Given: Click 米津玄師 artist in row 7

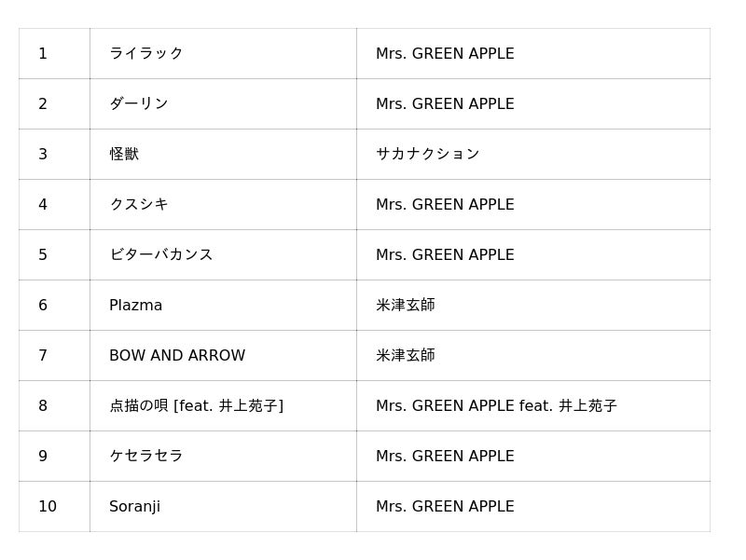Looking at the screenshot, I should [406, 356].
